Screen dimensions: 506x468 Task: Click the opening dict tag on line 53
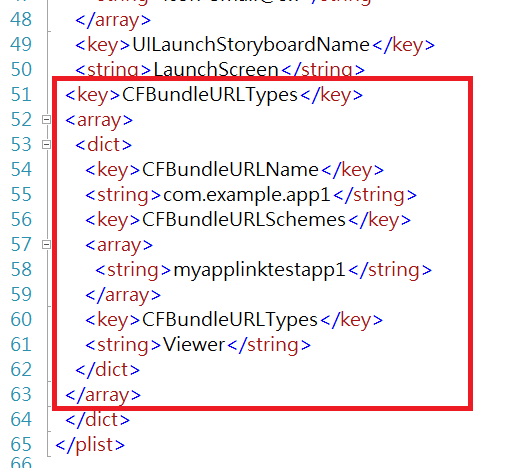tap(104, 145)
